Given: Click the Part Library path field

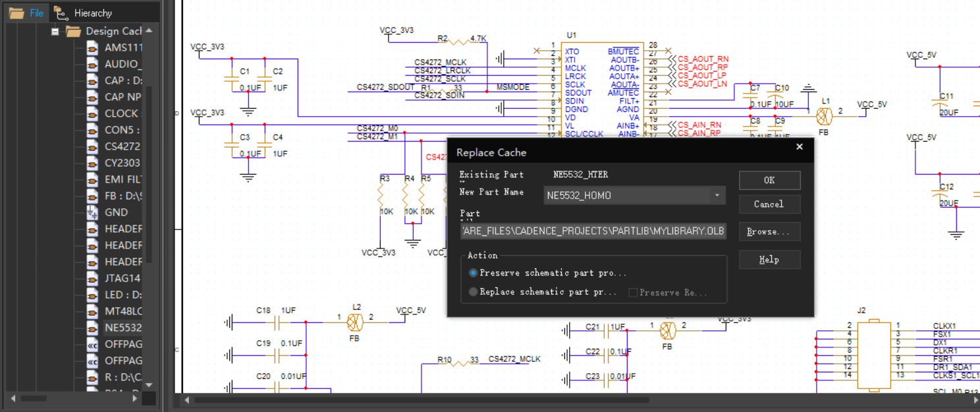Looking at the screenshot, I should click(x=593, y=231).
